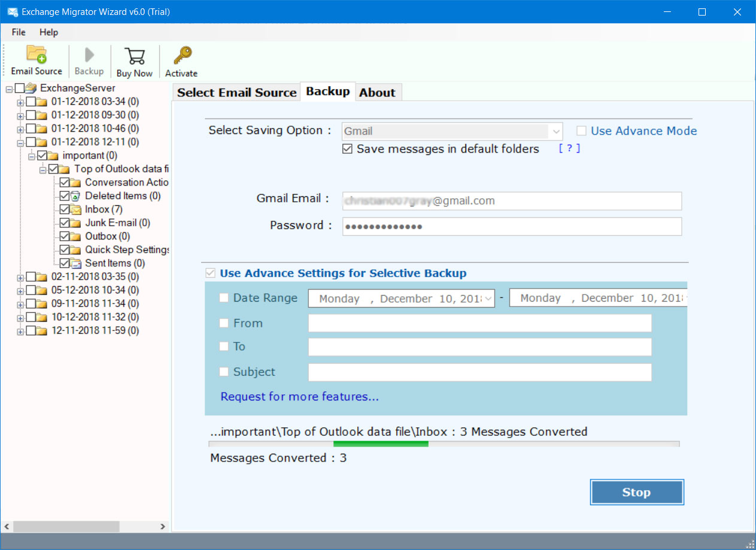Open the Request for more features link
The image size is (756, 550).
300,396
